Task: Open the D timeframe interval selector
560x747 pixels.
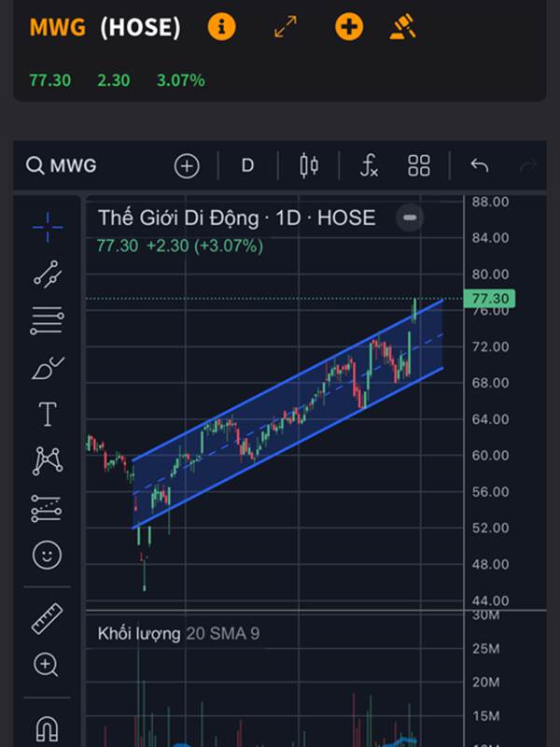Action: [247, 166]
